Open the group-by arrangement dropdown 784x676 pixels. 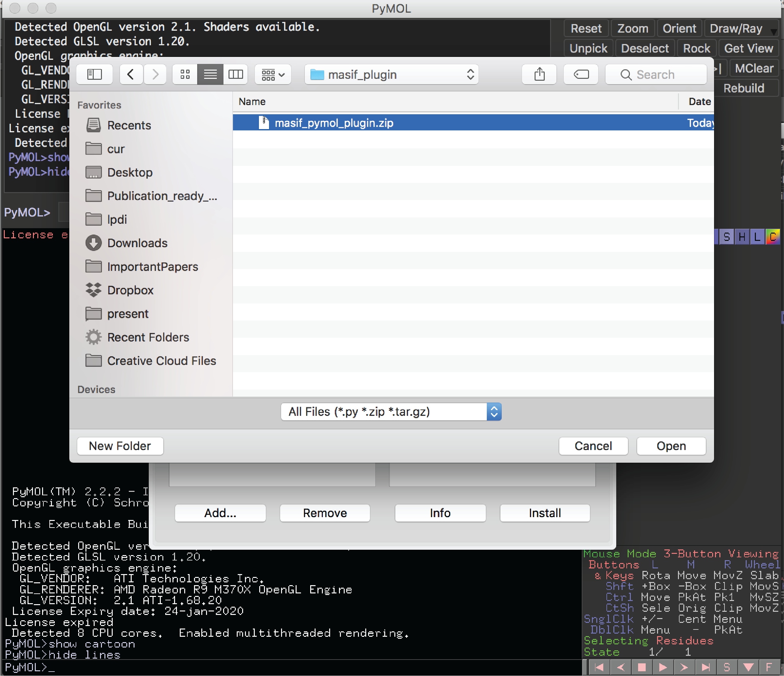pos(273,74)
